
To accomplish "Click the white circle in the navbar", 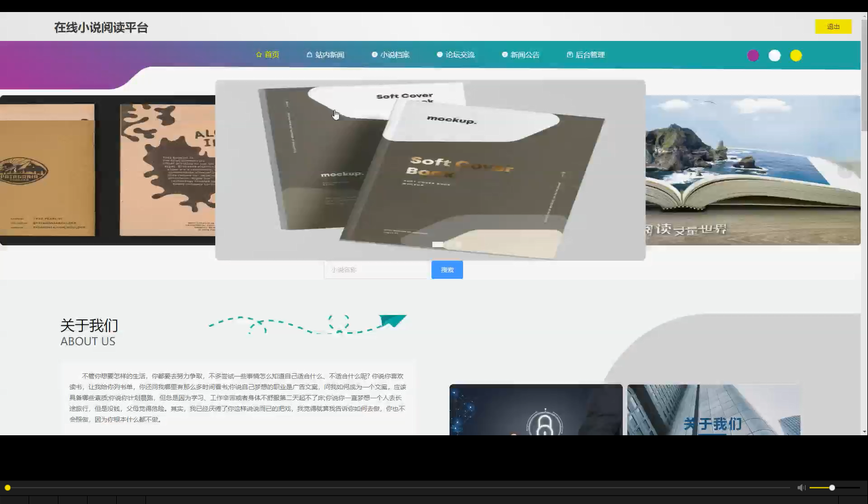I will (x=774, y=56).
